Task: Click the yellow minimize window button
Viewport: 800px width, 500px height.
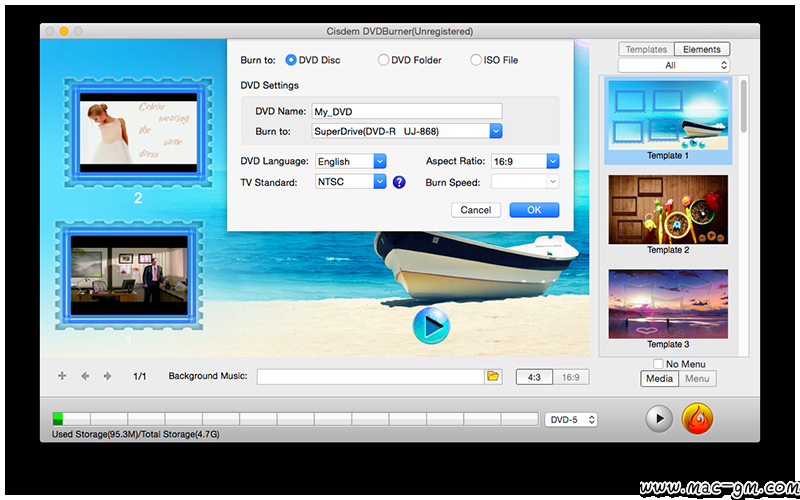Action: pos(64,31)
